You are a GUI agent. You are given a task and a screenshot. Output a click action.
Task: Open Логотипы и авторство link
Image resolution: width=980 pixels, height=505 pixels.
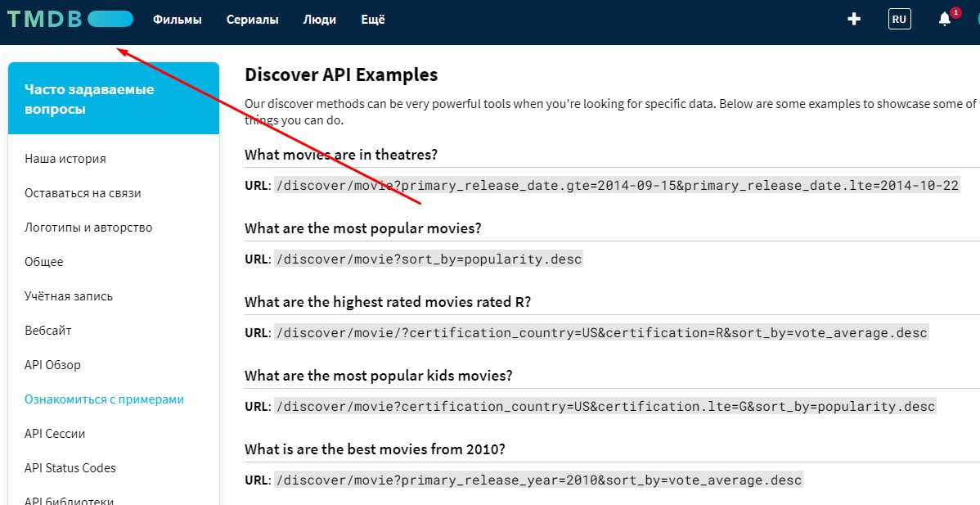point(88,228)
